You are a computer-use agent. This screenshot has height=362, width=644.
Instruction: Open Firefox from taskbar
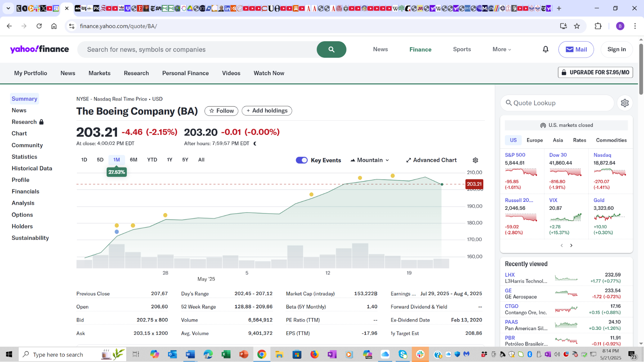tap(314, 354)
